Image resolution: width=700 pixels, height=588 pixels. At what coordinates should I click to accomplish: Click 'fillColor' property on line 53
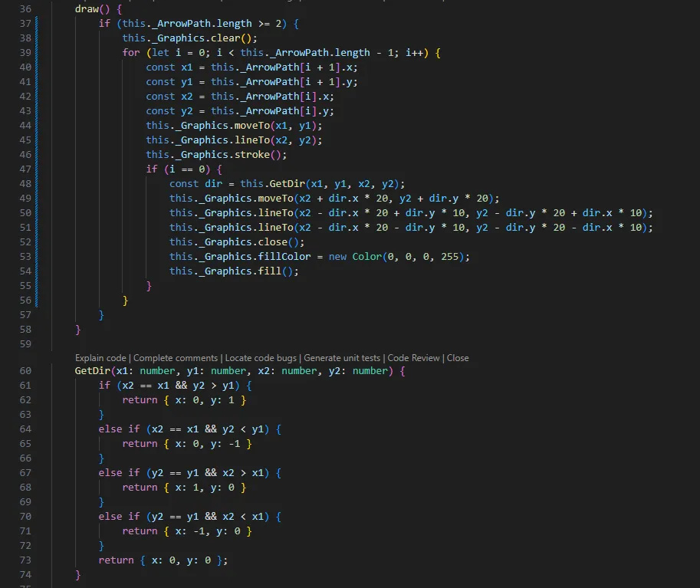(284, 257)
